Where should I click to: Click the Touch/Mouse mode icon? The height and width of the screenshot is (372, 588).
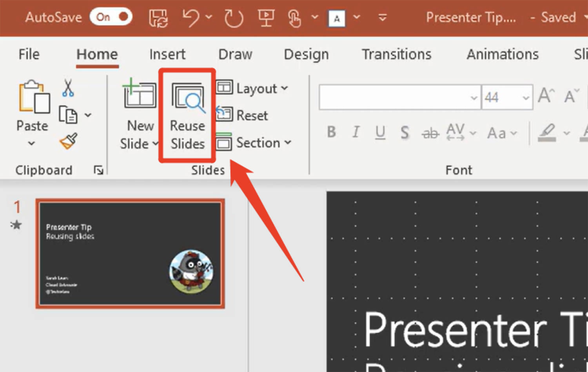tap(294, 18)
